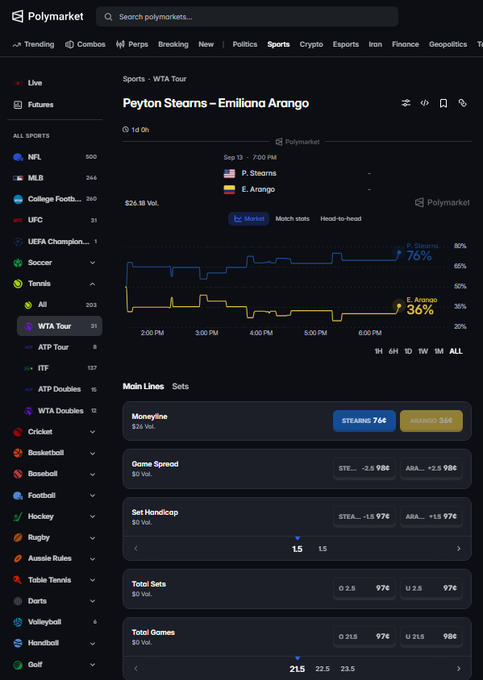The image size is (483, 680).
Task: Click the Basketball icon
Action: coord(18,453)
